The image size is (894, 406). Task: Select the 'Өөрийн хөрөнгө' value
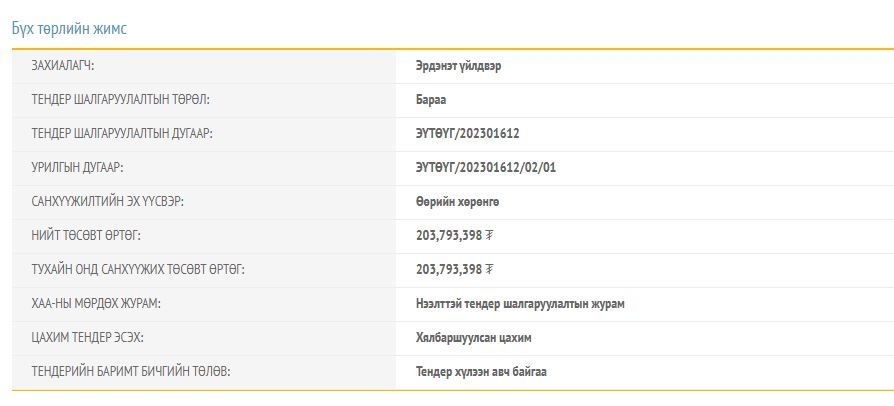coord(457,202)
